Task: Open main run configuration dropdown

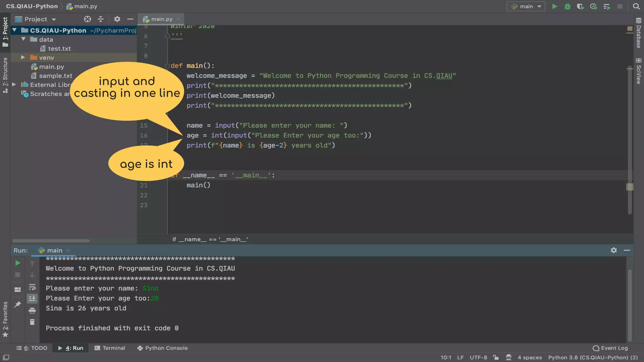Action: point(526,6)
